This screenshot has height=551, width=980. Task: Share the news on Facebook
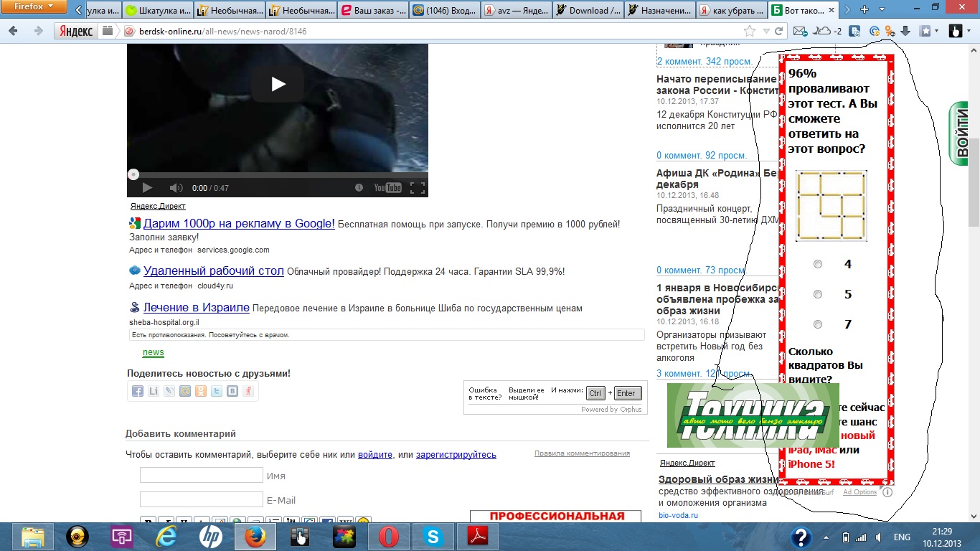coord(138,391)
